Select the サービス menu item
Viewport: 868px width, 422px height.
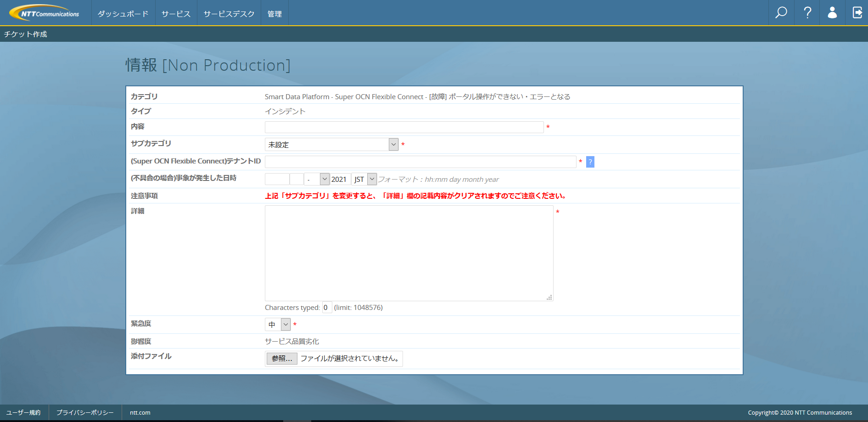coord(176,13)
